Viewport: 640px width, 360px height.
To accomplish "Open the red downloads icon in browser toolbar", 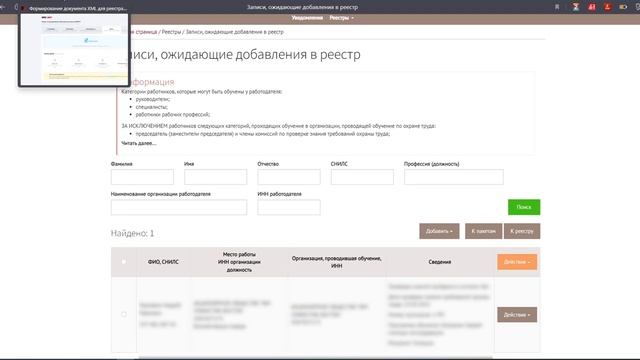I will coord(608,7).
